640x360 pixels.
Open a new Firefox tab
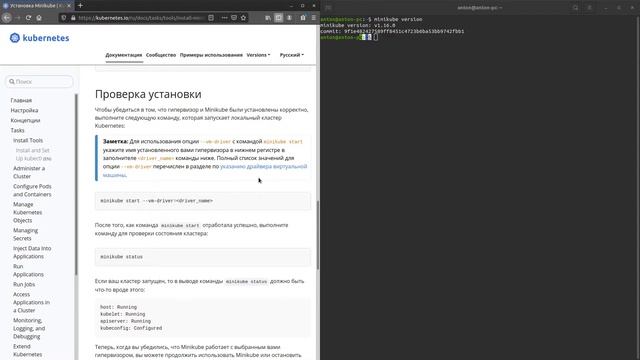pos(80,5)
